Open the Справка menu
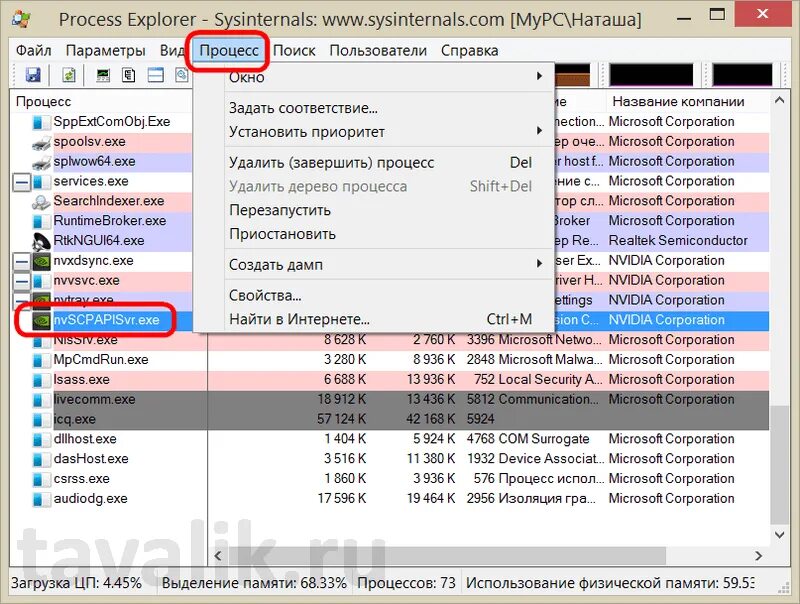 (469, 51)
